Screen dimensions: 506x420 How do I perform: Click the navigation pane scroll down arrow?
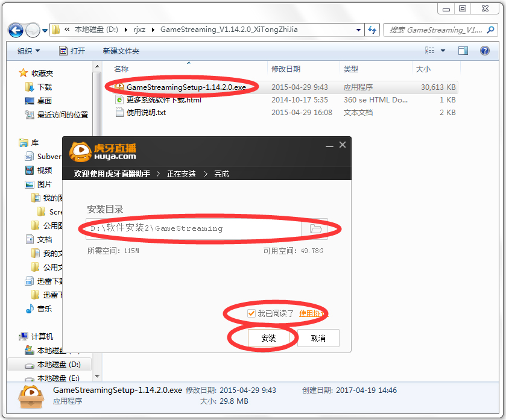pyautogui.click(x=97, y=376)
